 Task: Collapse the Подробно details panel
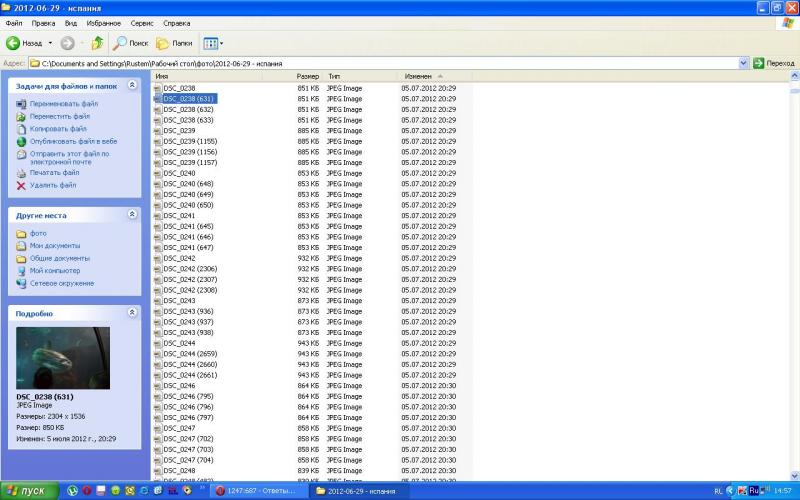pyautogui.click(x=132, y=312)
